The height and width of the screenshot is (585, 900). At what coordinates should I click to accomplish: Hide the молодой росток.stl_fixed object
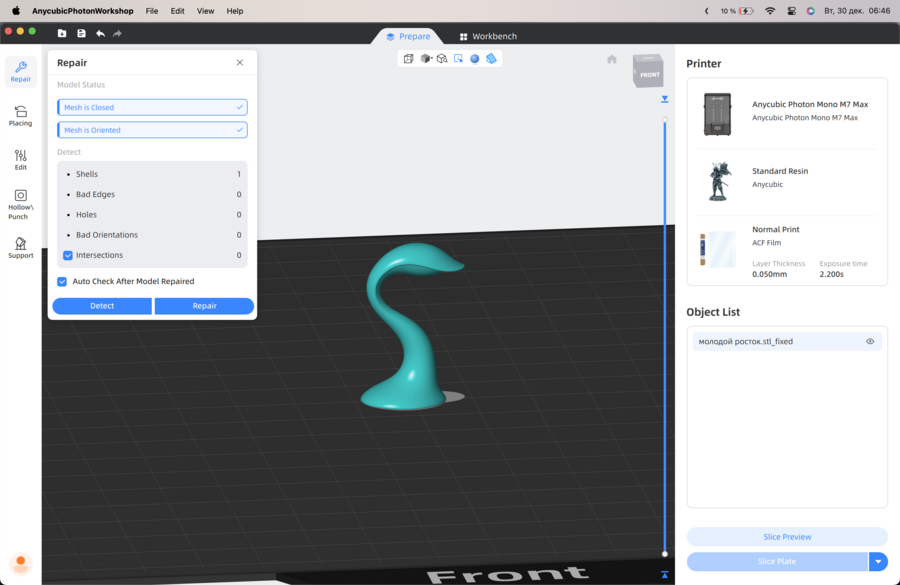(x=870, y=341)
